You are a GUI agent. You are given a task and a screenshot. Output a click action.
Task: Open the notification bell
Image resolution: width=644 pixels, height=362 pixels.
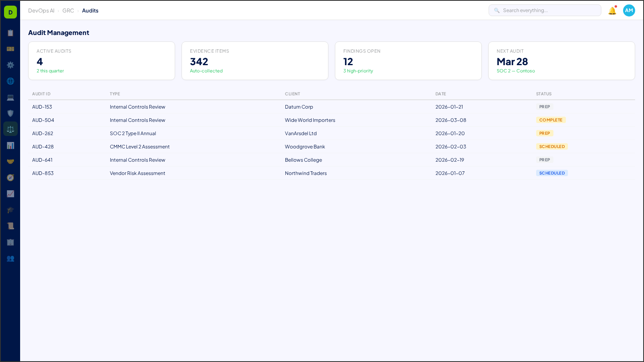coord(611,10)
